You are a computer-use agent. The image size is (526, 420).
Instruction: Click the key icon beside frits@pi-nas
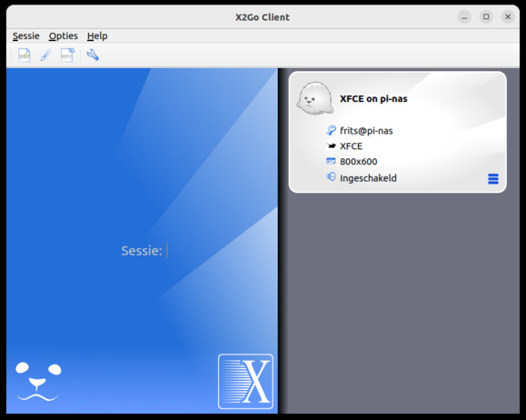pos(331,130)
